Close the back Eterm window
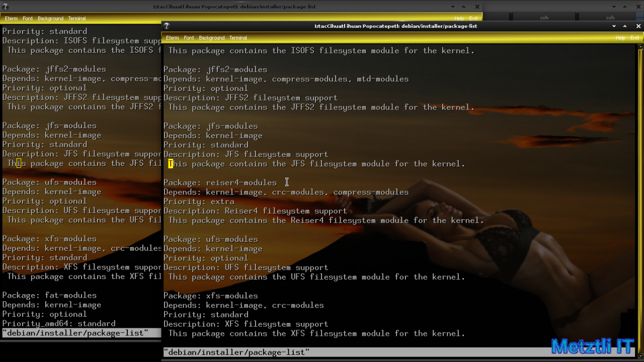This screenshot has height=362, width=644. coord(476,7)
